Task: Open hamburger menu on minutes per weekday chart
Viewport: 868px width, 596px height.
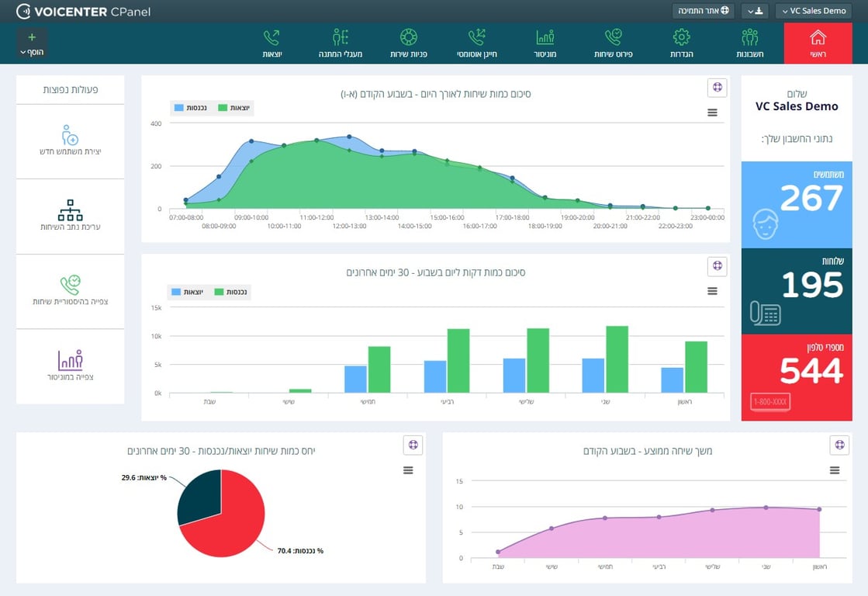Action: pyautogui.click(x=712, y=291)
